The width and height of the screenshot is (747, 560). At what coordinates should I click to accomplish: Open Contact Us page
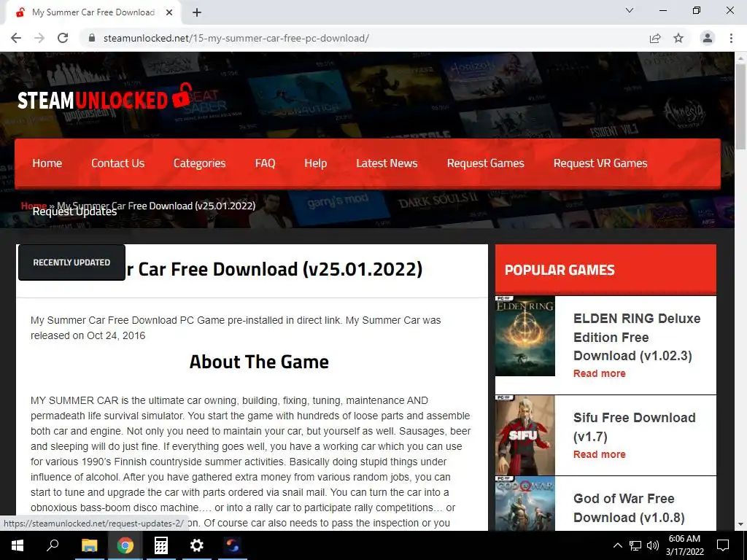[117, 163]
